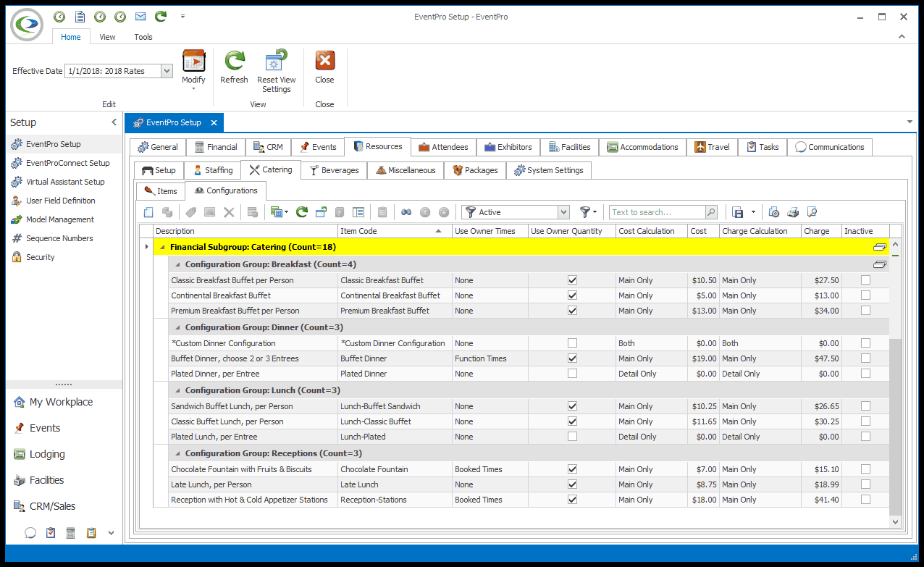
Task: Collapse the Configuration Group: Breakfast
Action: [176, 265]
